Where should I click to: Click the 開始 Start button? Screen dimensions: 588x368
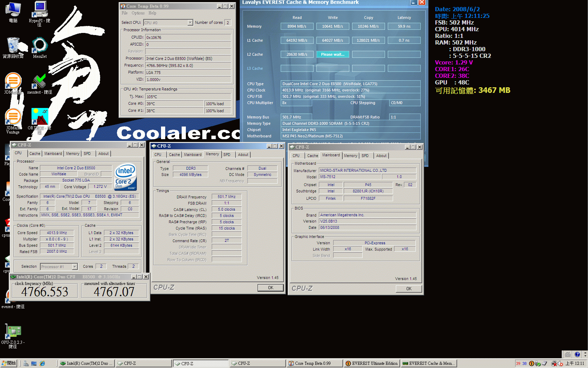coord(9,363)
